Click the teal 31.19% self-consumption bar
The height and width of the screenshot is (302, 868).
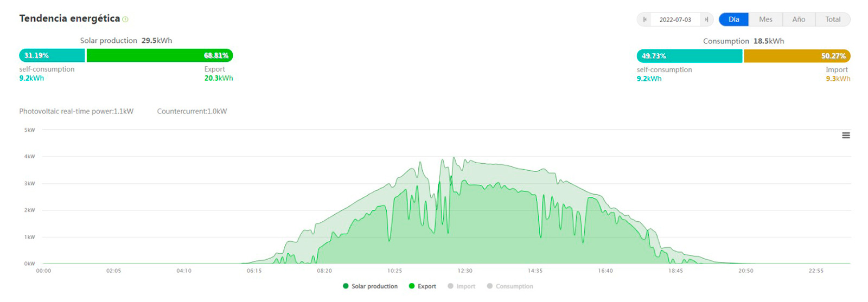point(52,55)
